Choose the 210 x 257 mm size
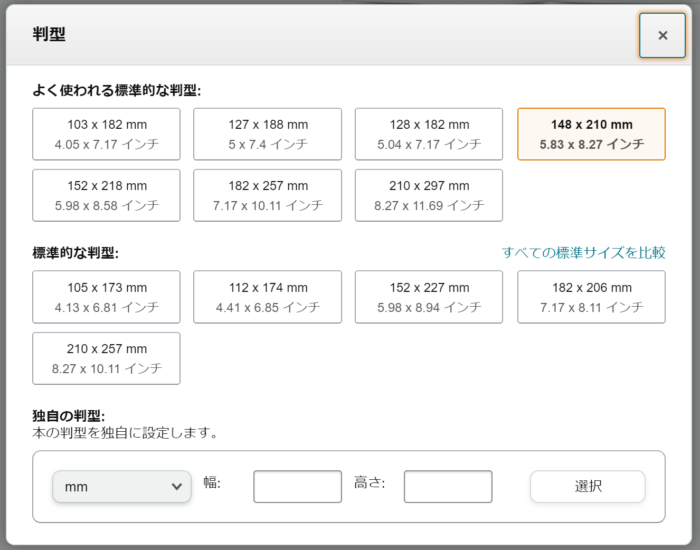This screenshot has height=550, width=700. [106, 358]
